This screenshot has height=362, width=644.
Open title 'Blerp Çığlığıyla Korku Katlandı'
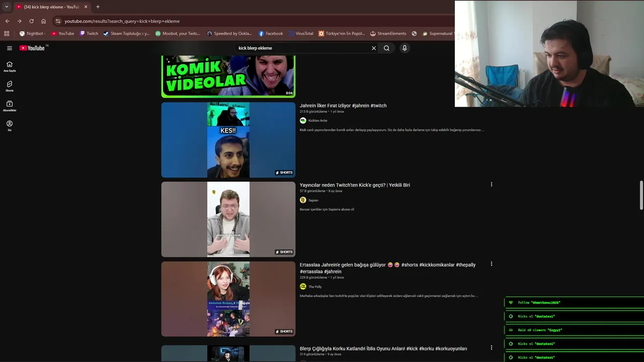pos(383,348)
